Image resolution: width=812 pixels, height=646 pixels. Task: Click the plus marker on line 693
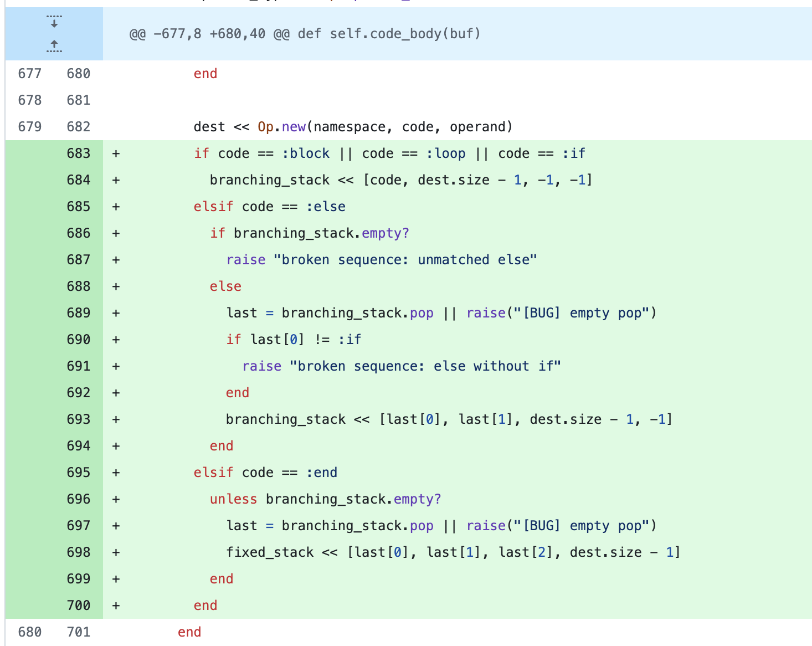116,419
